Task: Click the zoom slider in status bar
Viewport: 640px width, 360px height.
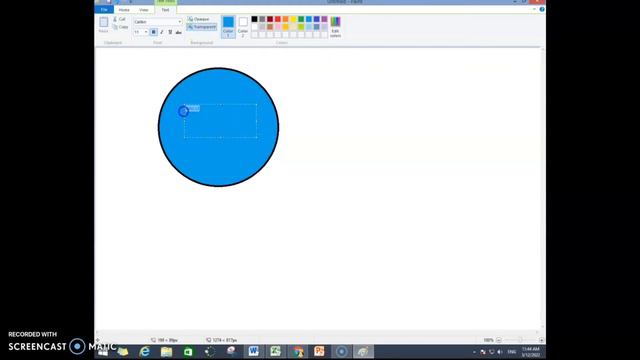Action: [520, 340]
